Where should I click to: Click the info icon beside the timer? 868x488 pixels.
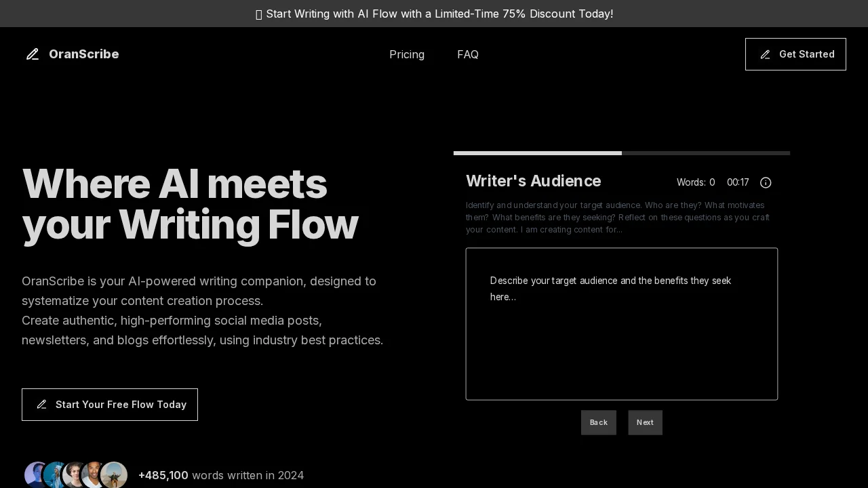pos(766,182)
